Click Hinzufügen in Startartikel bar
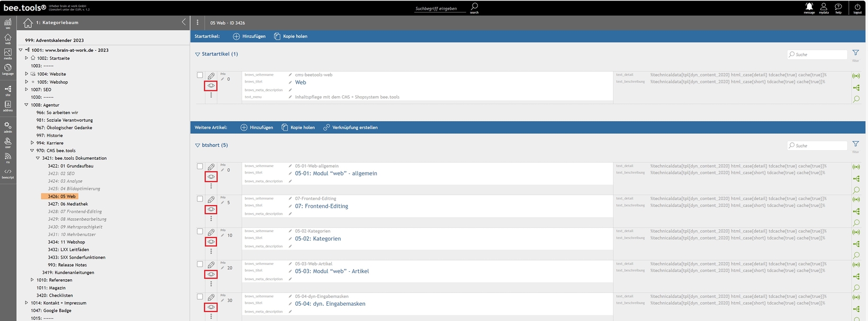This screenshot has width=868, height=321. tap(249, 36)
